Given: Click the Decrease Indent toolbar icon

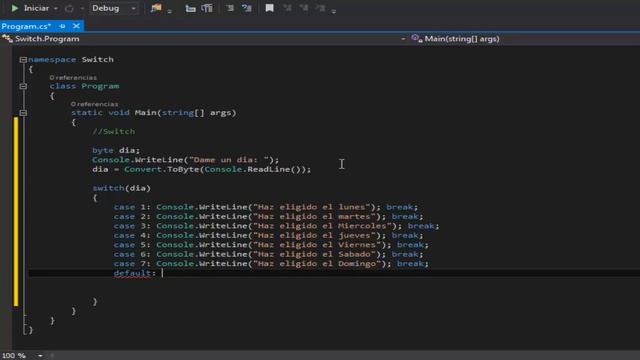Looking at the screenshot, I should [x=190, y=8].
